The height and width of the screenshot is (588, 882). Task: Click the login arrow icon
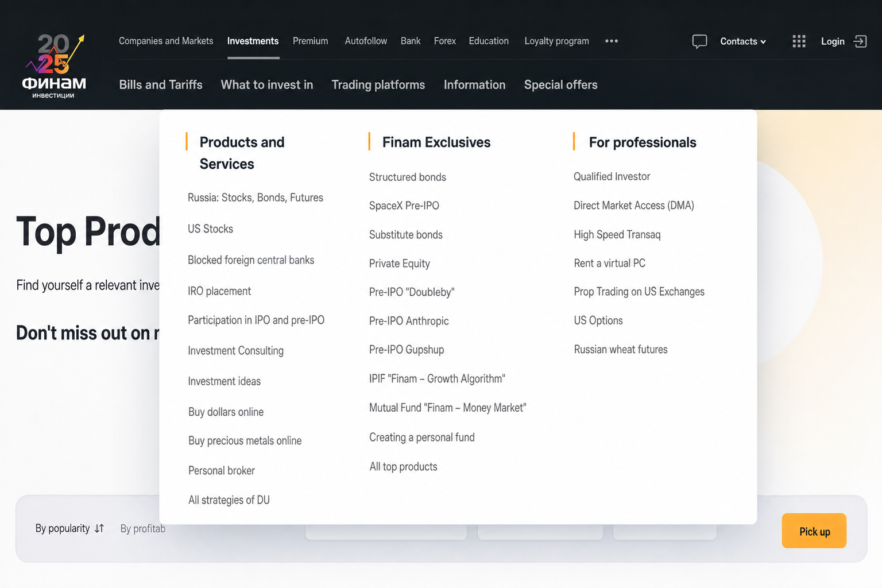pyautogui.click(x=860, y=41)
